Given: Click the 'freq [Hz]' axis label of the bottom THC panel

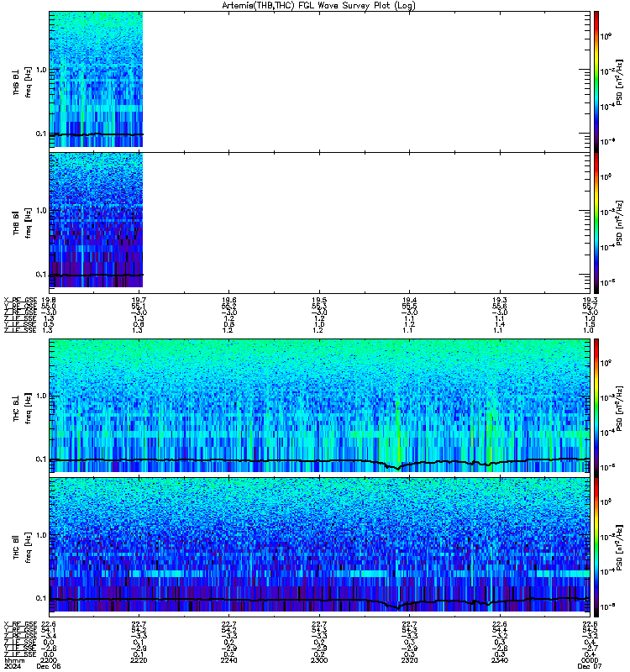Looking at the screenshot, I should tap(28, 548).
